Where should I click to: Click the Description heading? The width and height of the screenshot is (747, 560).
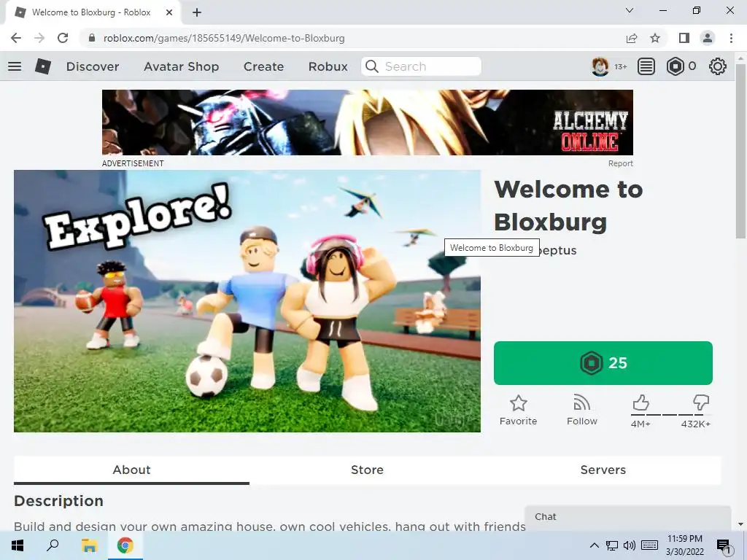[x=58, y=501]
